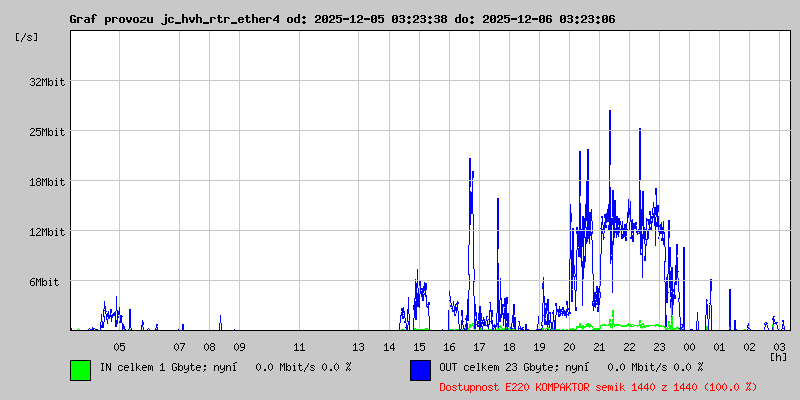Click the 21 hour marker on the time axis
The height and width of the screenshot is (400, 800).
pos(599,346)
